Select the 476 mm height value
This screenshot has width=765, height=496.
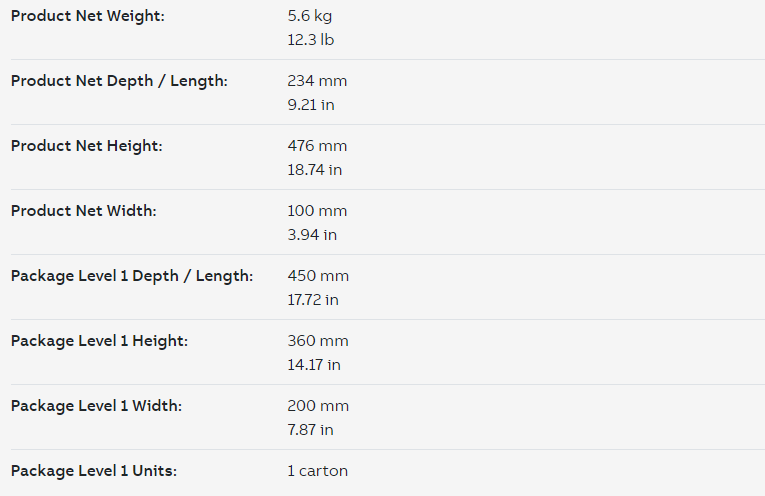pos(317,146)
